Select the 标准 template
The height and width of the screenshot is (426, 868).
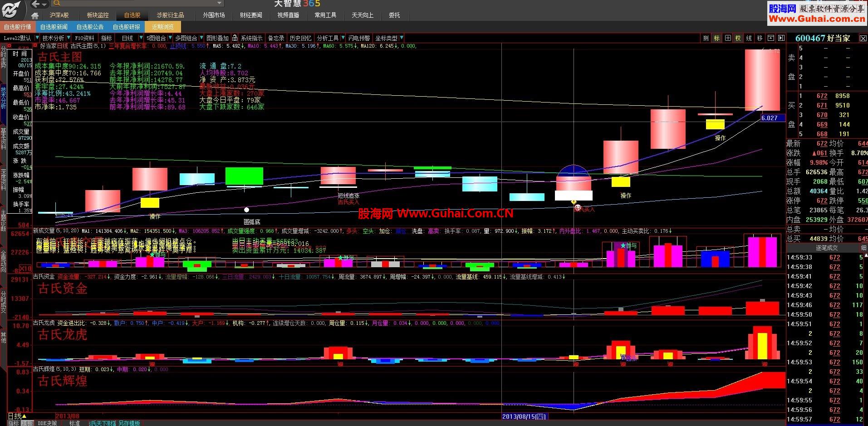coord(74,423)
